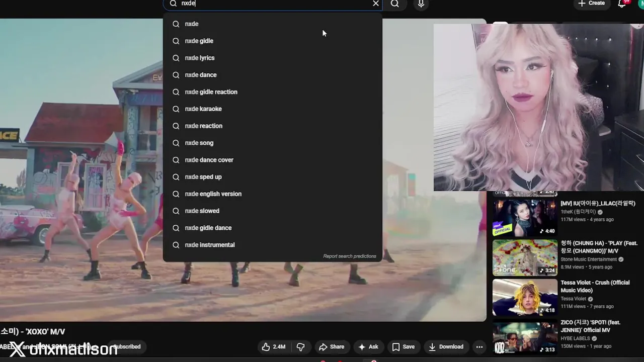The width and height of the screenshot is (644, 362).
Task: Download the video
Action: pyautogui.click(x=446, y=347)
